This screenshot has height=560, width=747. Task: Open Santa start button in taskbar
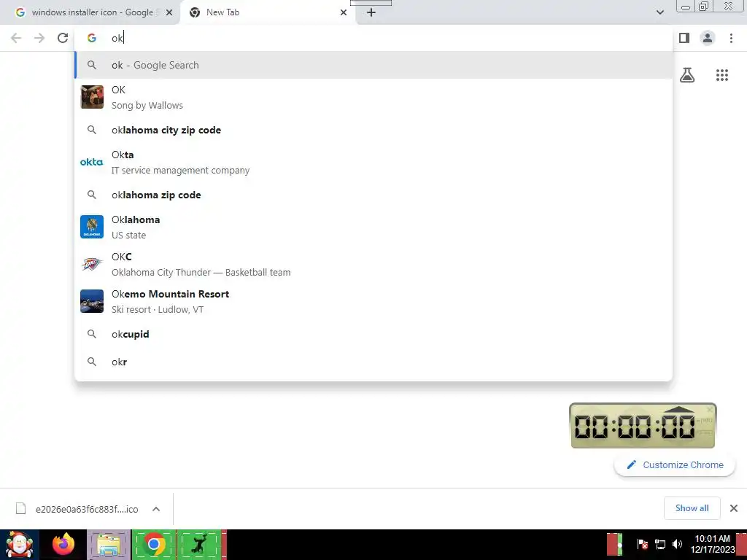pos(20,545)
